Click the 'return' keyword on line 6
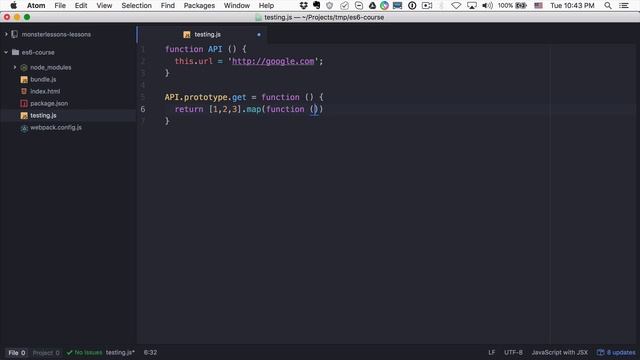The height and width of the screenshot is (360, 640). [x=189, y=109]
